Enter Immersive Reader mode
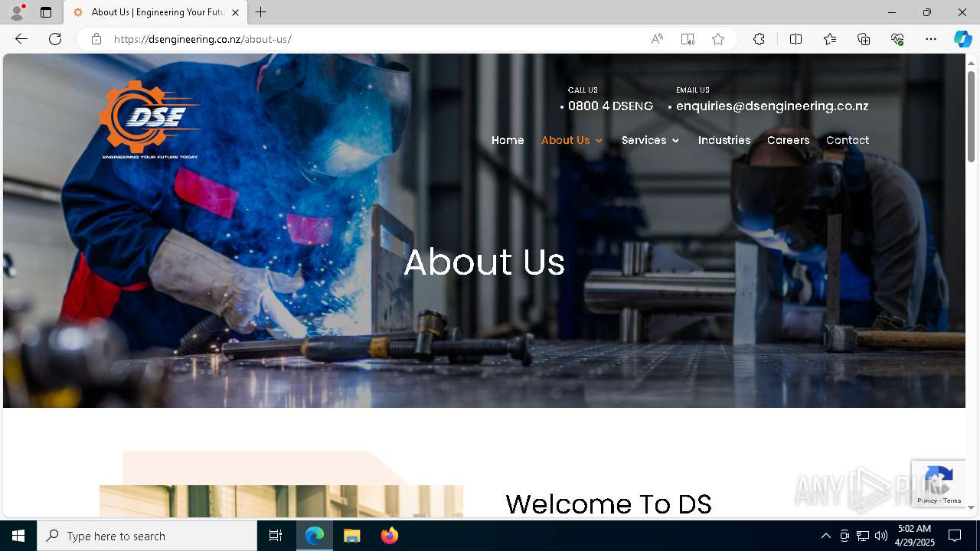The width and height of the screenshot is (980, 551). pyautogui.click(x=688, y=39)
